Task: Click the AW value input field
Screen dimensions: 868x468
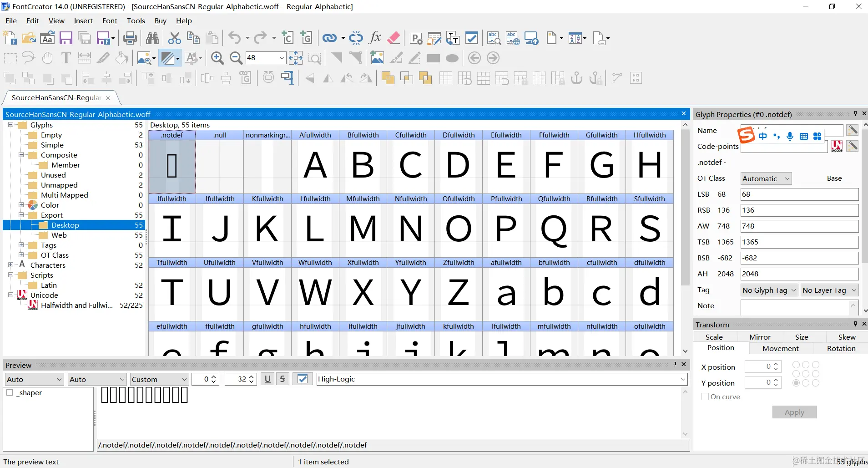Action: tap(799, 226)
